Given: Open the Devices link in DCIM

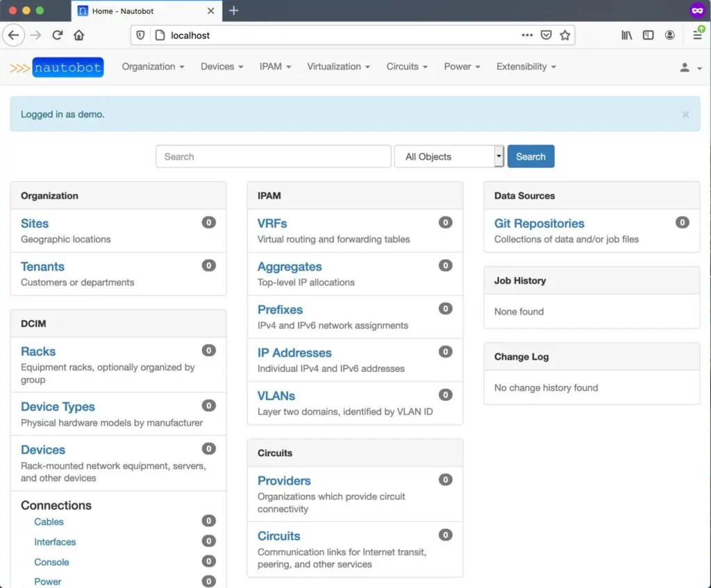Looking at the screenshot, I should click(43, 450).
